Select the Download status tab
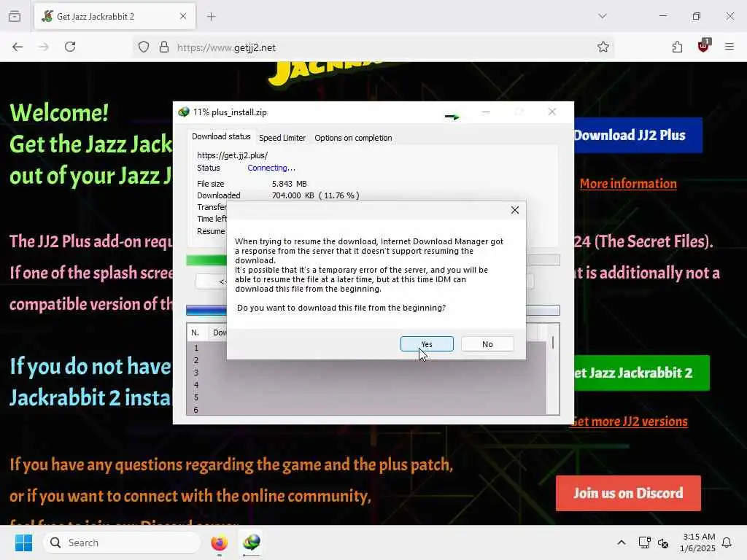Viewport: 747px width, 560px height. pyautogui.click(x=221, y=136)
